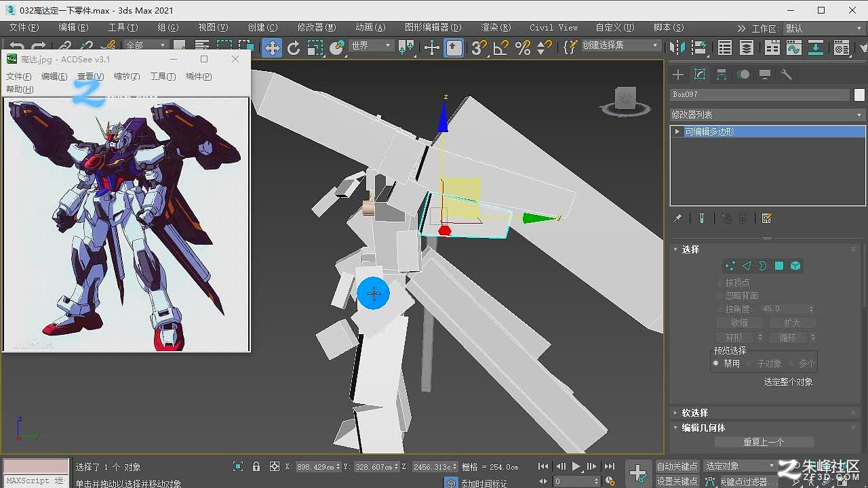Open 选定对象 key filter dropdown
Viewport: 868px width, 488px height.
740,466
